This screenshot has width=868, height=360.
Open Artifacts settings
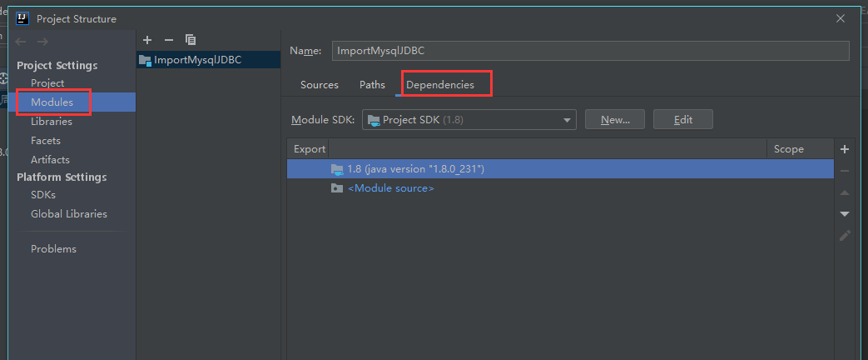pos(51,160)
